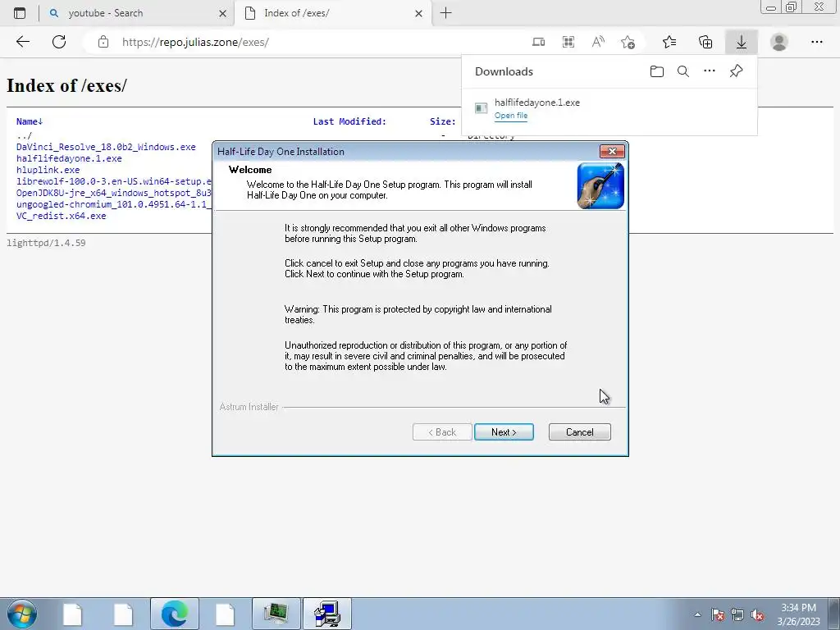Open Microsoft Edge from the taskbar

[x=175, y=614]
